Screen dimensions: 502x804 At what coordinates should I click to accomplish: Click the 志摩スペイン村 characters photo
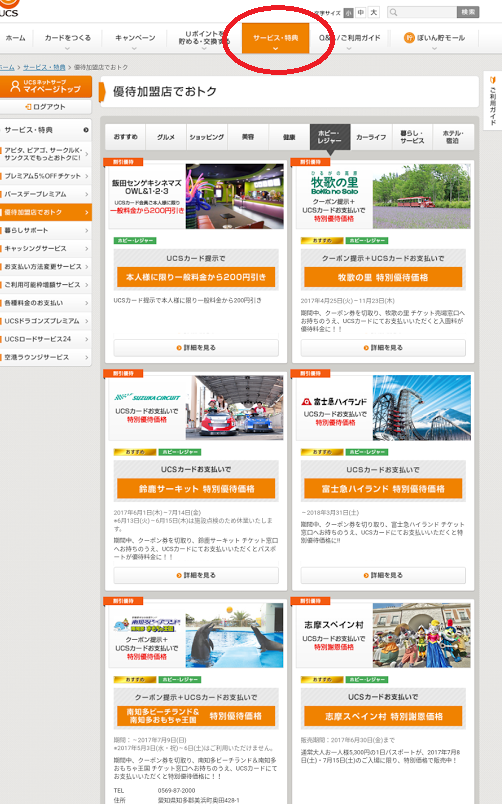tap(421, 635)
